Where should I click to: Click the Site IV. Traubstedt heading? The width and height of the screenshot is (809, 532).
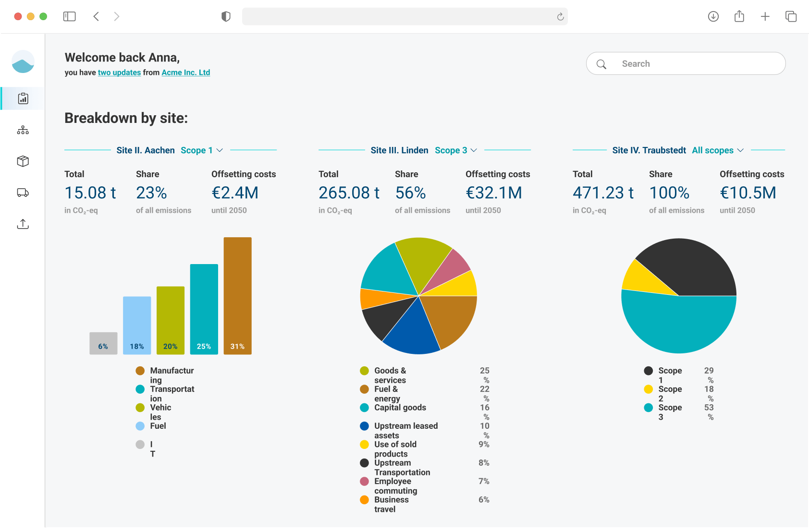coord(649,150)
